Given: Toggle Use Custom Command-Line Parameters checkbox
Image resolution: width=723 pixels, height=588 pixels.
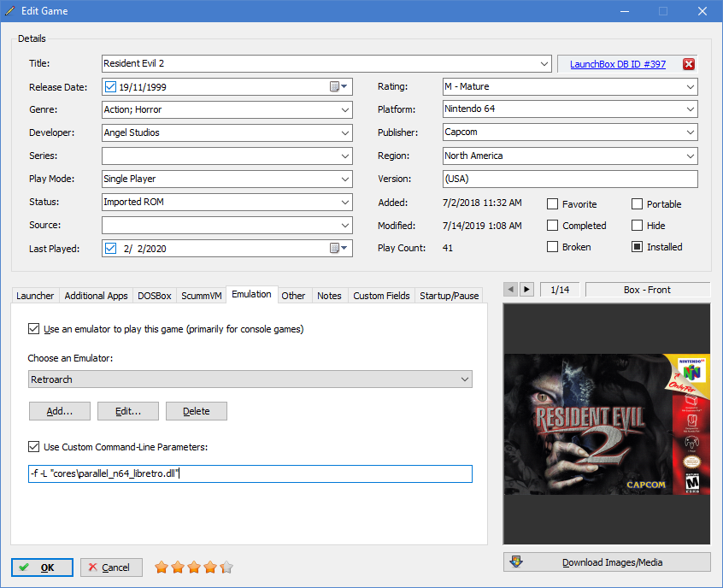Looking at the screenshot, I should [x=33, y=446].
